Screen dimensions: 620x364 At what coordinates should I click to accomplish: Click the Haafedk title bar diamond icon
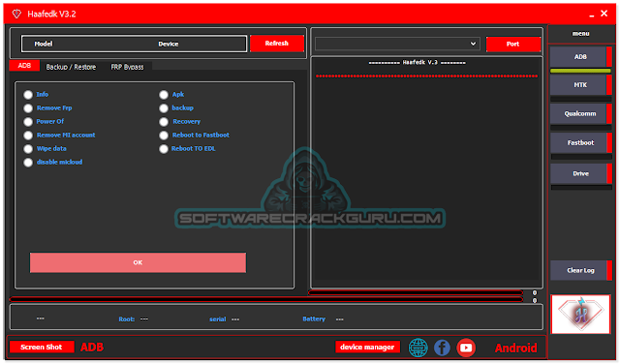[x=16, y=14]
